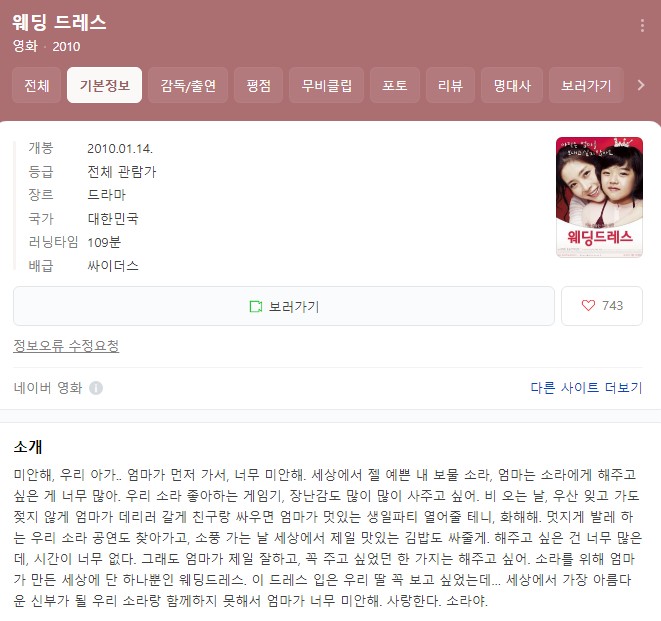Click the 웨딩드레스 movie poster thumbnail
661x621 pixels.
[599, 197]
